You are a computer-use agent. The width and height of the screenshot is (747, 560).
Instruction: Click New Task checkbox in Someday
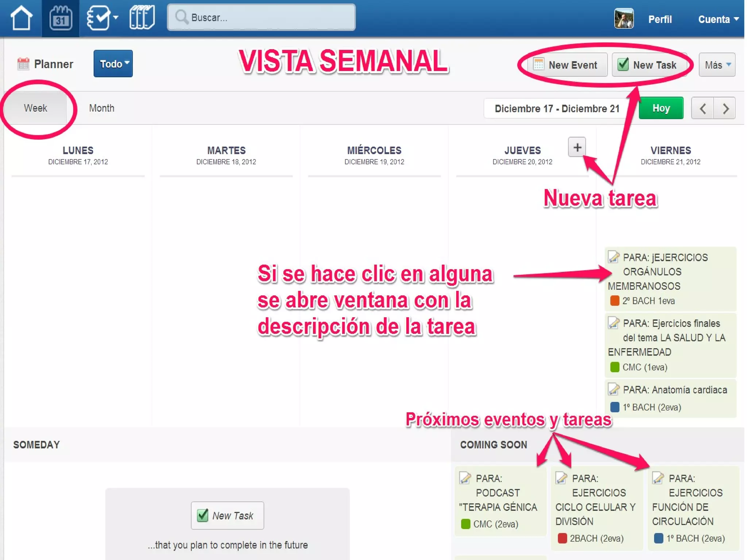[x=203, y=515]
